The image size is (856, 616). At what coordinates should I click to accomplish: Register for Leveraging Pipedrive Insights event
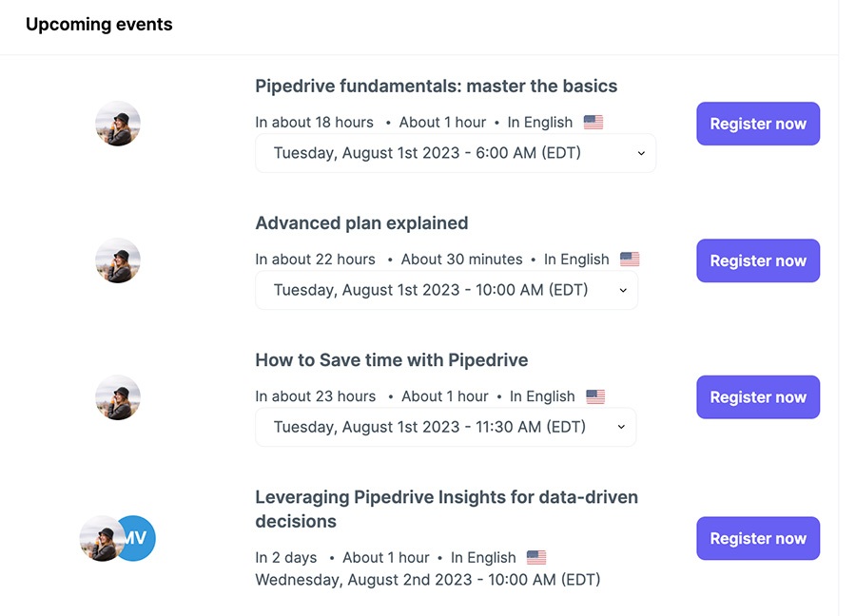point(757,538)
